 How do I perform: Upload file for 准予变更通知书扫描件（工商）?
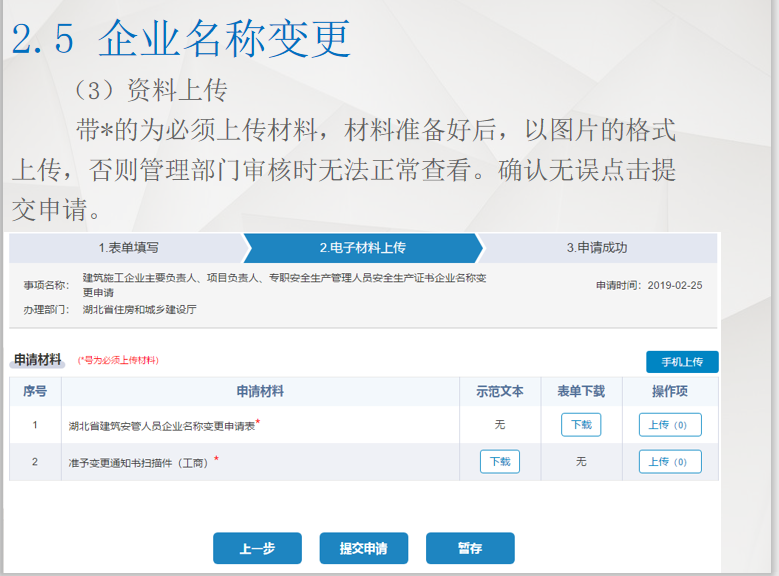pyautogui.click(x=670, y=462)
